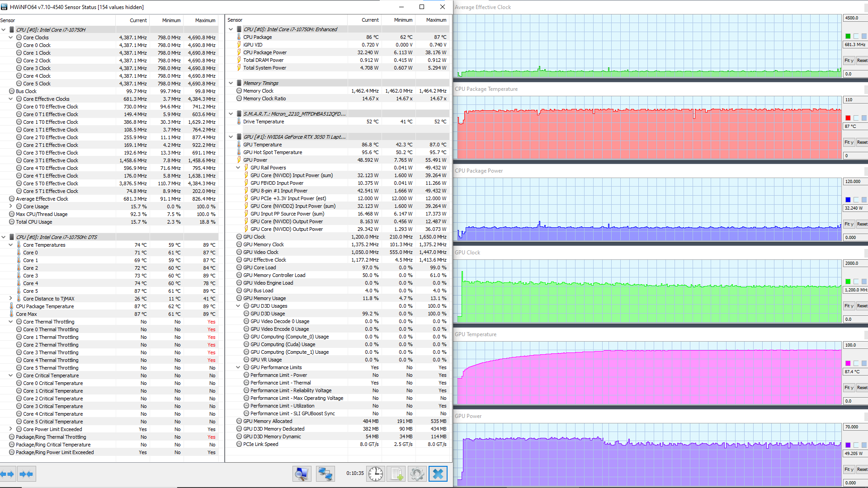868x488 pixels.
Task: Reset the elapsed time clock icon
Action: click(375, 474)
